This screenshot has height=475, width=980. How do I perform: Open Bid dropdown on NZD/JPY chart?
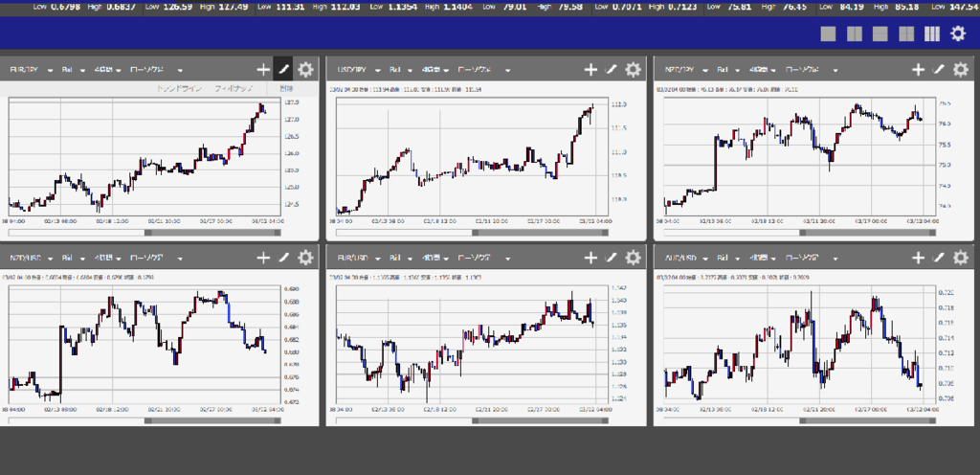(x=728, y=70)
